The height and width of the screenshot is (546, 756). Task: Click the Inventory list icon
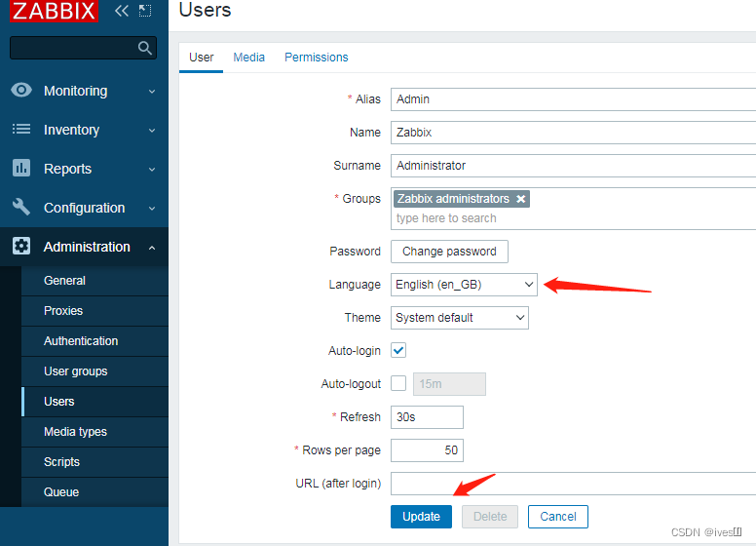(21, 129)
